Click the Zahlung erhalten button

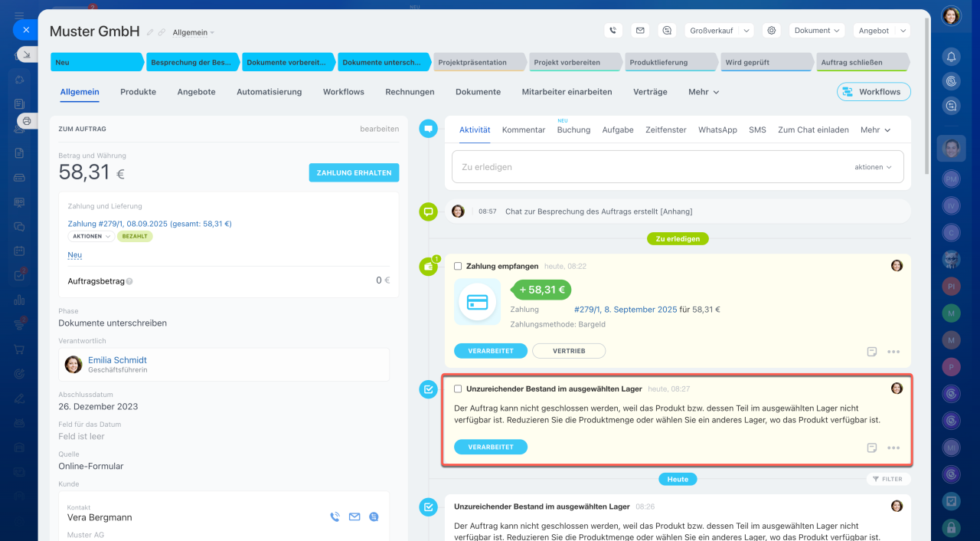[x=354, y=172]
